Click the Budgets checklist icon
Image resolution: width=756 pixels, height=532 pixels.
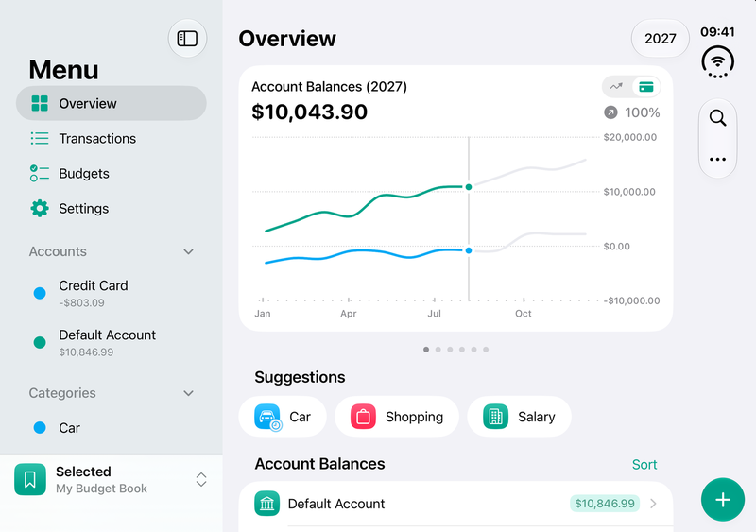coord(40,174)
